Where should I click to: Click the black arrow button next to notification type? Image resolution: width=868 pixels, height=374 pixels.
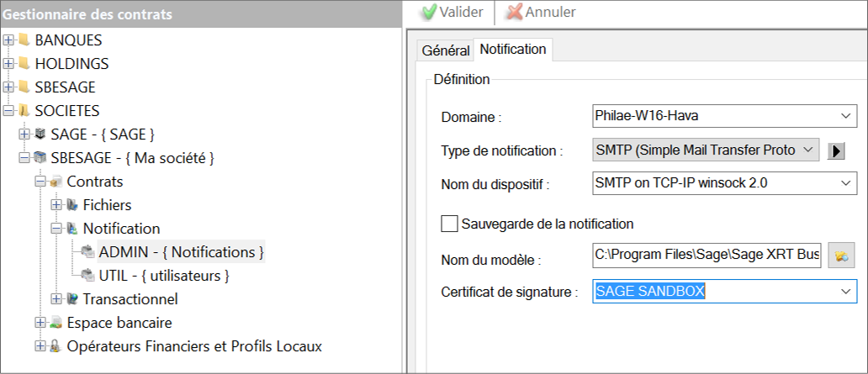[836, 151]
